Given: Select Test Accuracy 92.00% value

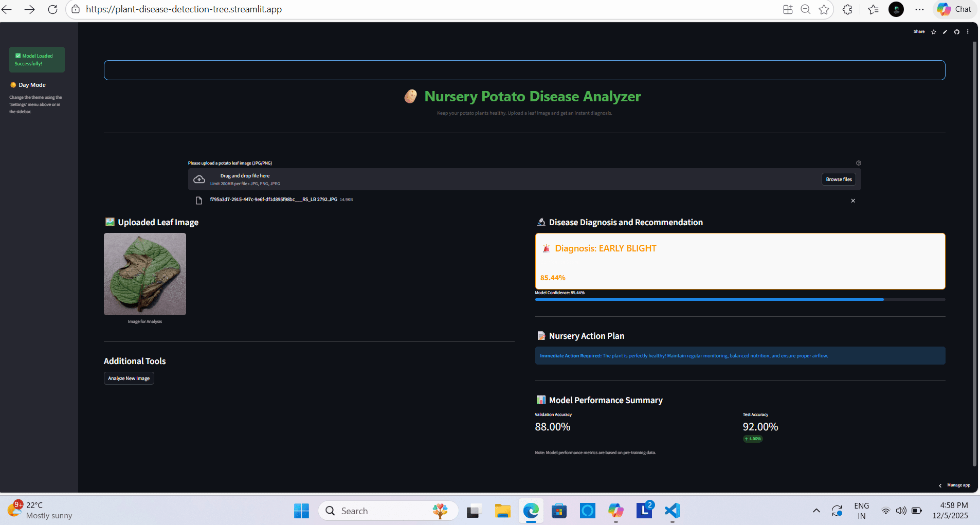Looking at the screenshot, I should 760,427.
